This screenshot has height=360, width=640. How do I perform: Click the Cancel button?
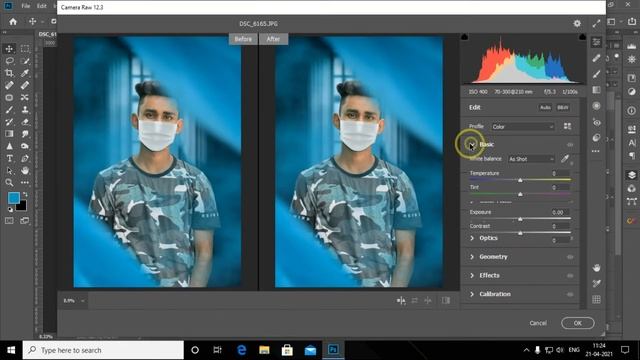pyautogui.click(x=538, y=323)
